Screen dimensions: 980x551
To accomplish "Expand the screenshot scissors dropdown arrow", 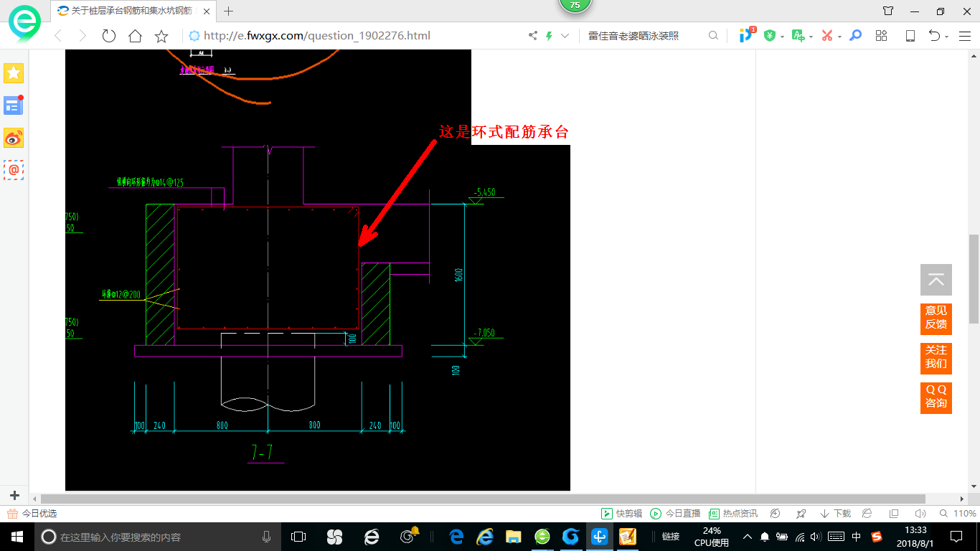I will [839, 36].
